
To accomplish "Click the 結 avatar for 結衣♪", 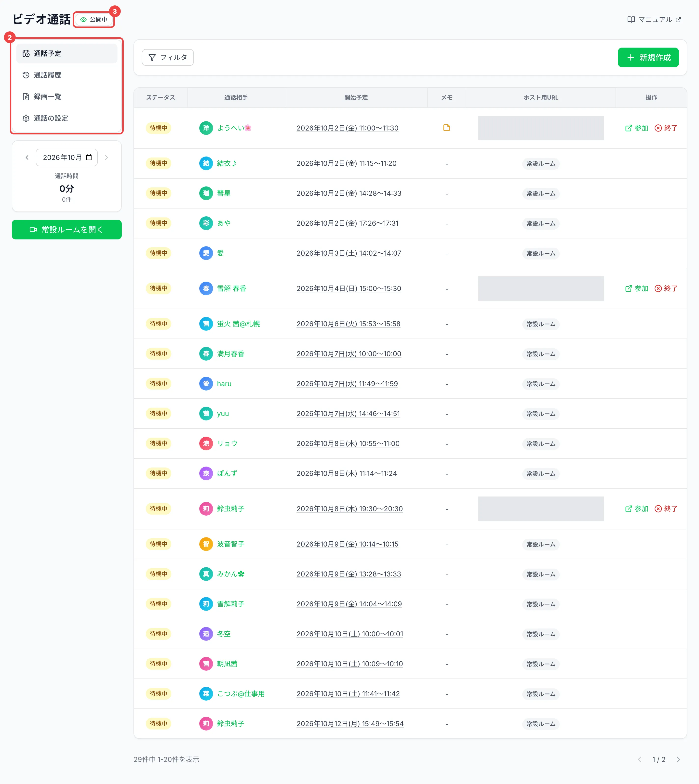I will (206, 163).
